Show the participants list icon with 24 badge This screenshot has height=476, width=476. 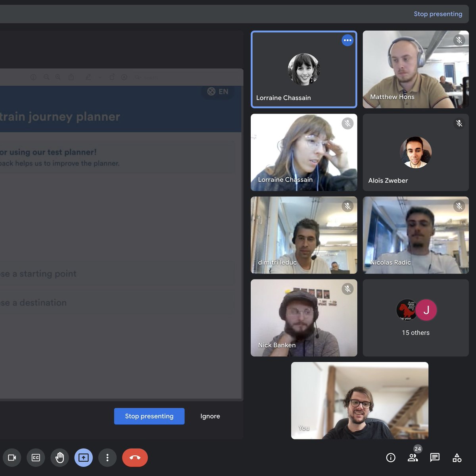click(413, 457)
